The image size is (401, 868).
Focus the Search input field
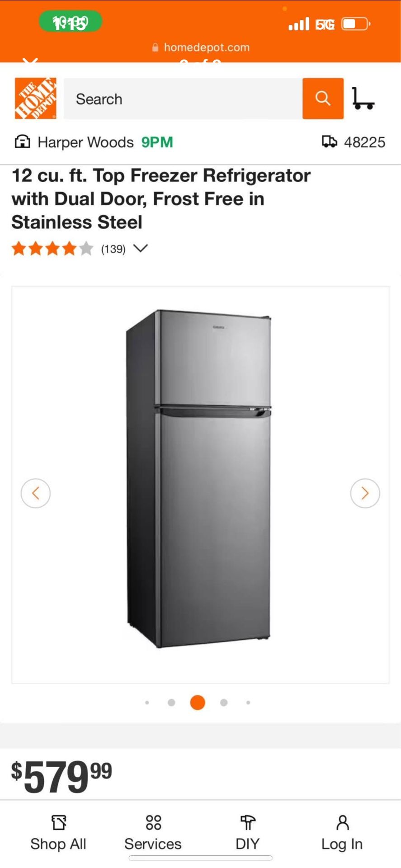click(183, 99)
